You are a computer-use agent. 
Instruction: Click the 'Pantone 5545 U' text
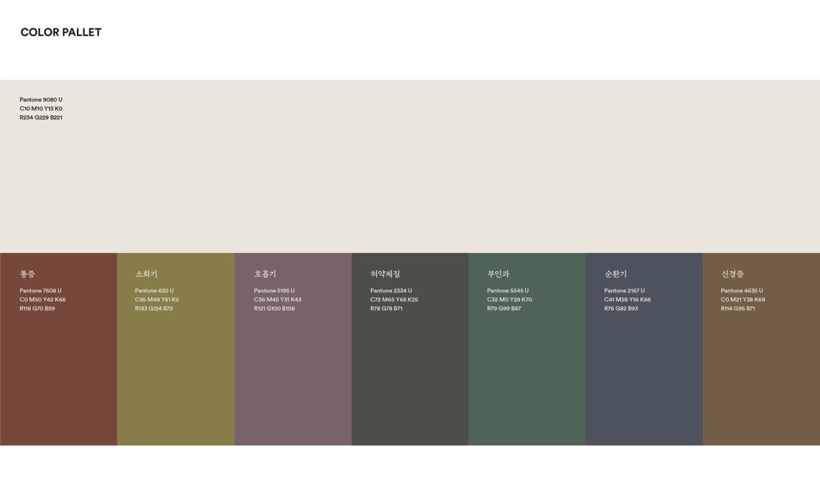508,291
